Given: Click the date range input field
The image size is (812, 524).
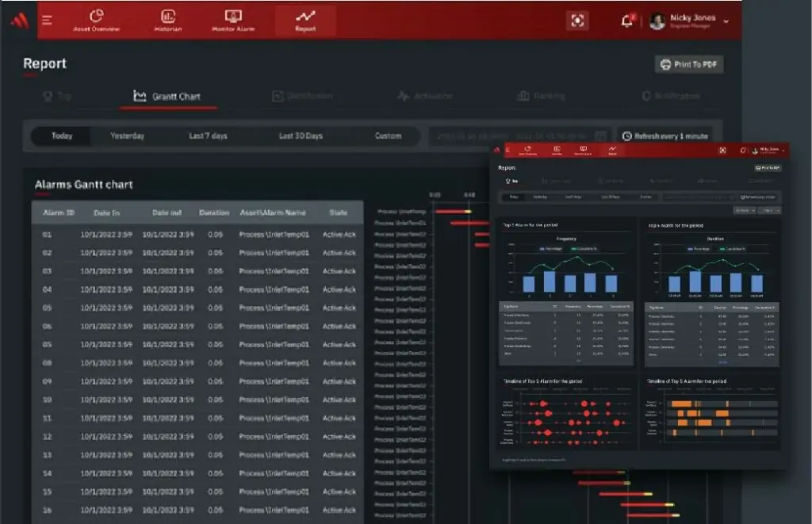Looking at the screenshot, I should pos(519,136).
